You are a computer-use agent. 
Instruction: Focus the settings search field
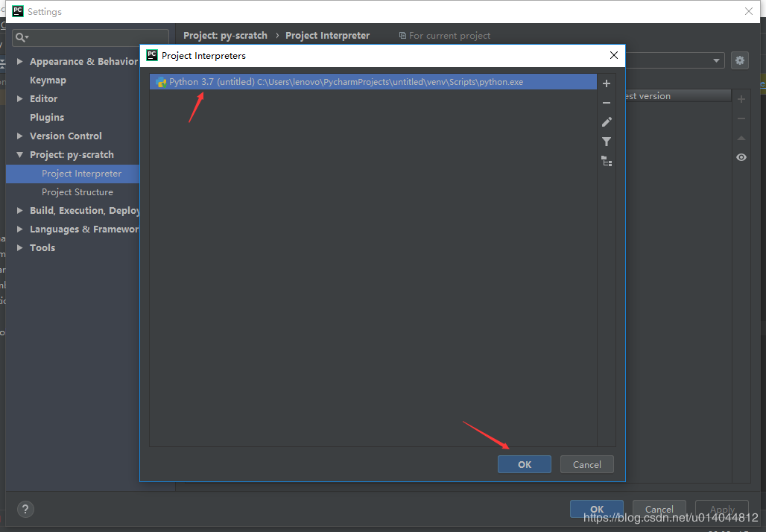(x=90, y=37)
